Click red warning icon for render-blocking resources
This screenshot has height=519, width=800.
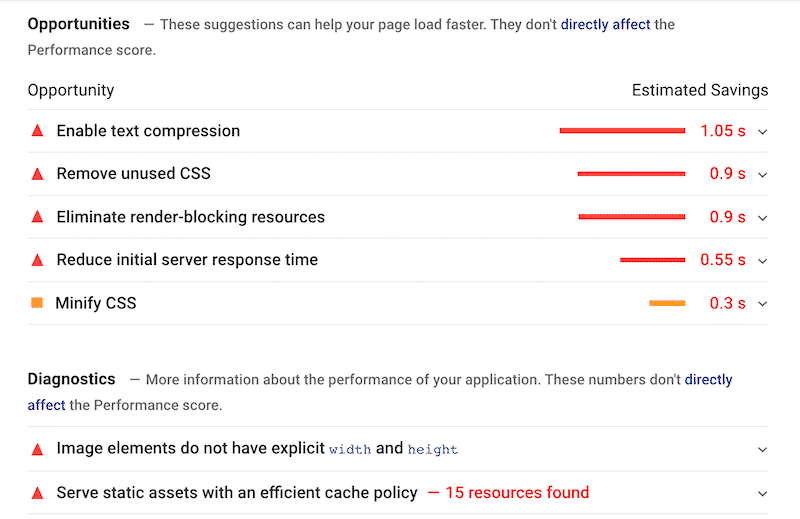pyautogui.click(x=38, y=217)
